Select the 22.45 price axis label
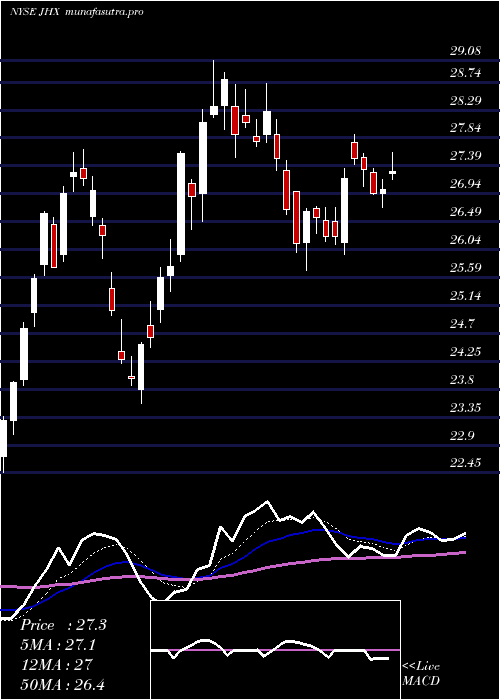This screenshot has height=700, width=500. (466, 463)
